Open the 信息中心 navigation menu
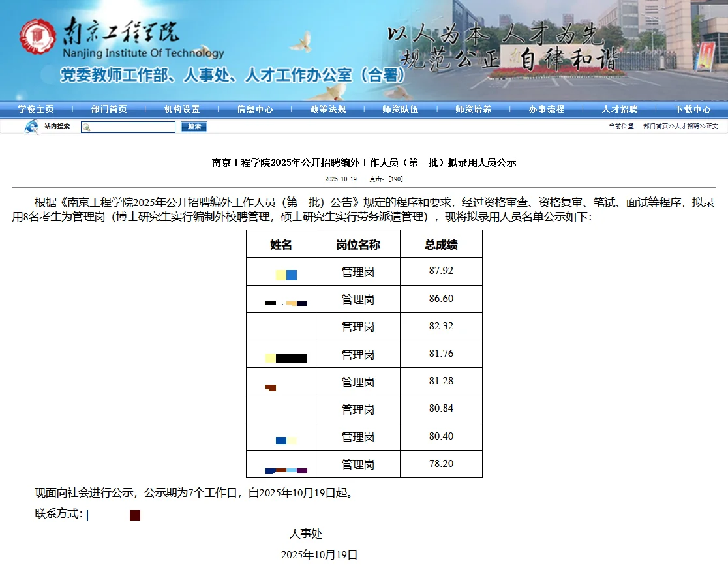728x574 pixels. pyautogui.click(x=254, y=109)
